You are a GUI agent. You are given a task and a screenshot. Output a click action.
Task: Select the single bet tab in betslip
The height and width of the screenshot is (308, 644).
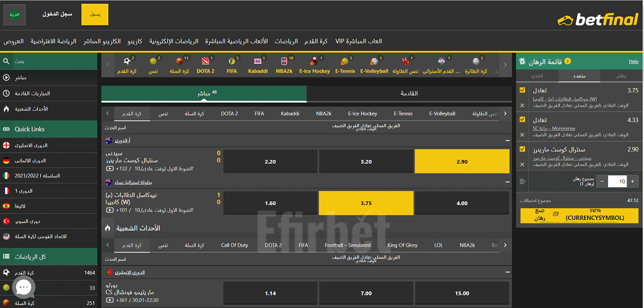[537, 76]
